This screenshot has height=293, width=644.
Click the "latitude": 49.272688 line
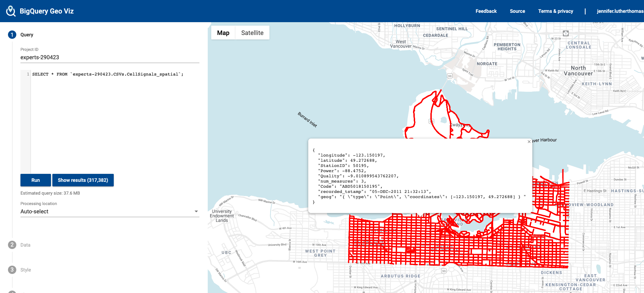click(x=347, y=160)
